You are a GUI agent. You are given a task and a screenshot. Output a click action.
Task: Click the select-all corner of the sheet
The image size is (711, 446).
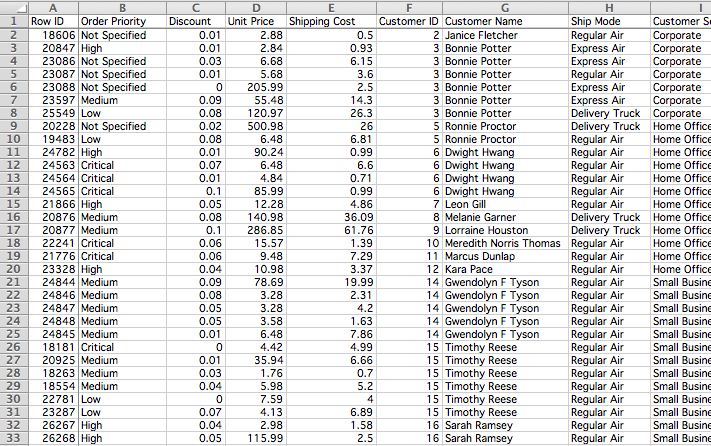(14, 8)
